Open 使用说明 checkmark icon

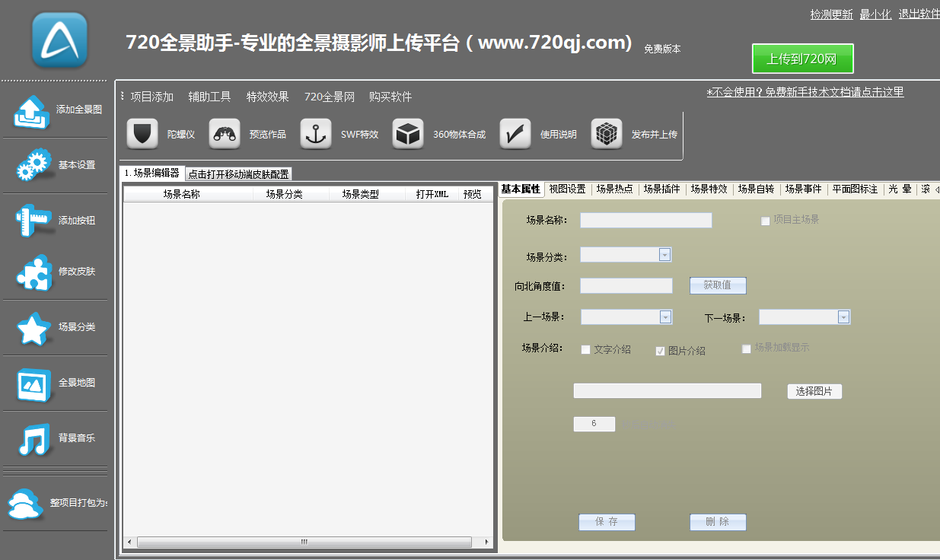tap(515, 134)
